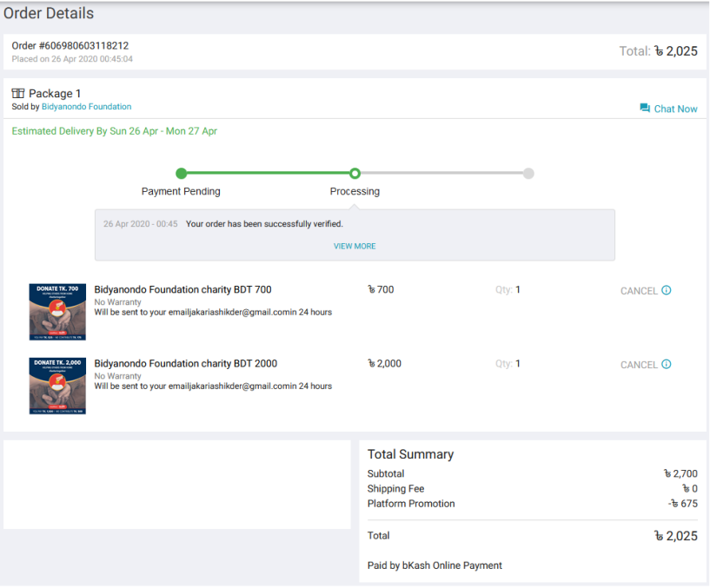Click the final grey step dot in tracker
Viewport: 710px width, 588px height.
coord(528,174)
